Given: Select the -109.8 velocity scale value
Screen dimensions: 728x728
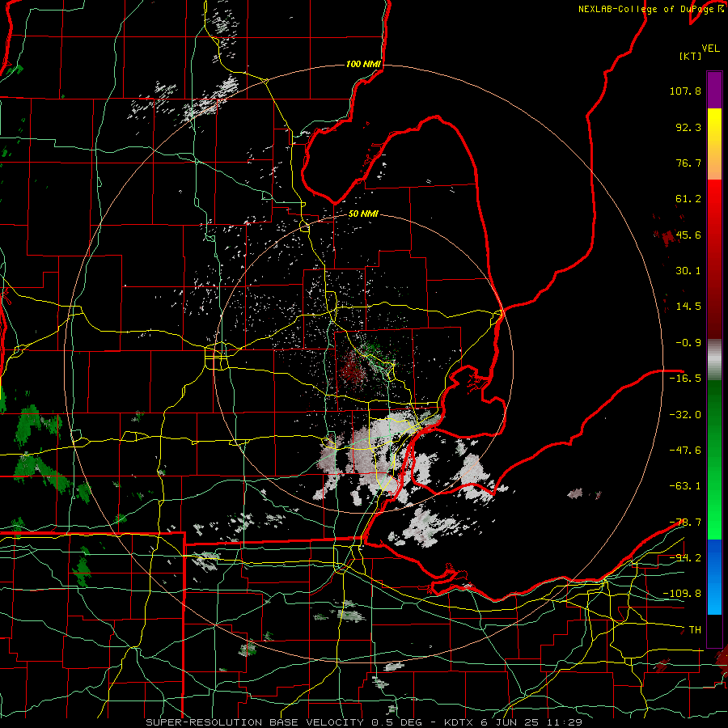Looking at the screenshot, I should [682, 594].
